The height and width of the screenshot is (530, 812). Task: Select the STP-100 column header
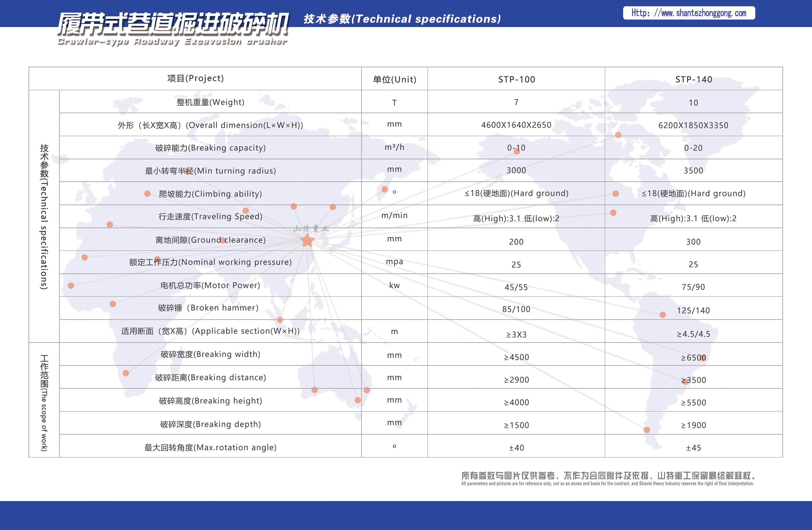click(x=516, y=79)
